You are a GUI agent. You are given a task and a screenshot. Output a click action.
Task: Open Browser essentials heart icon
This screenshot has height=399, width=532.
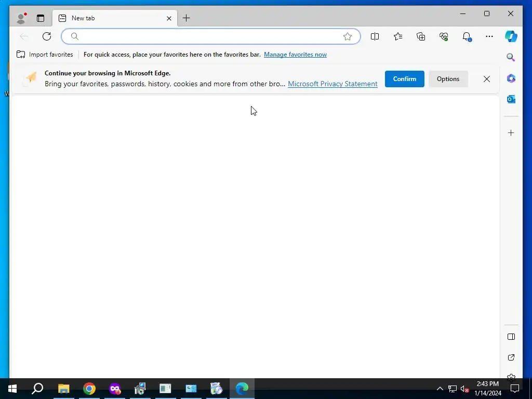point(444,36)
